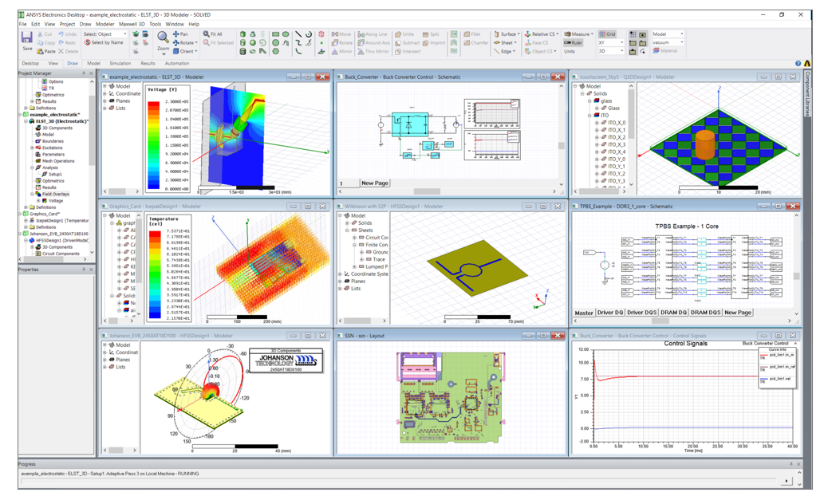
Task: Select Parameters in the project tree
Action: [53, 155]
